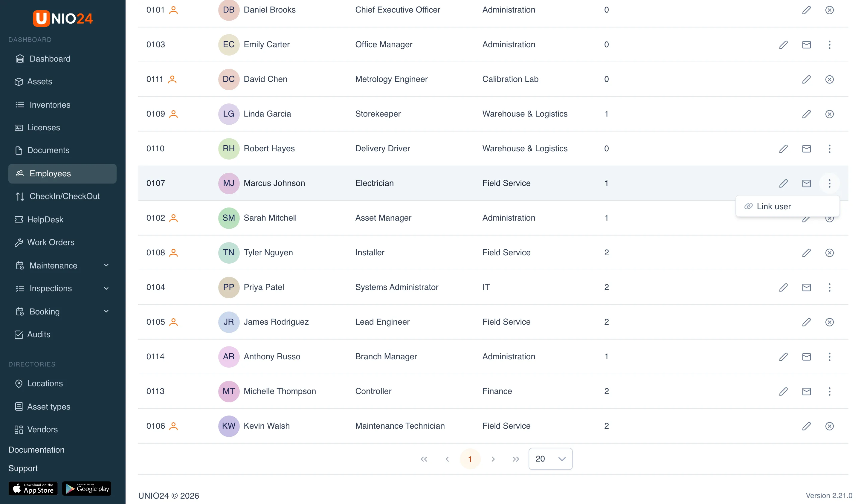Open CheckIn/CheckOut in the sidebar
The height and width of the screenshot is (504, 861).
click(x=62, y=196)
